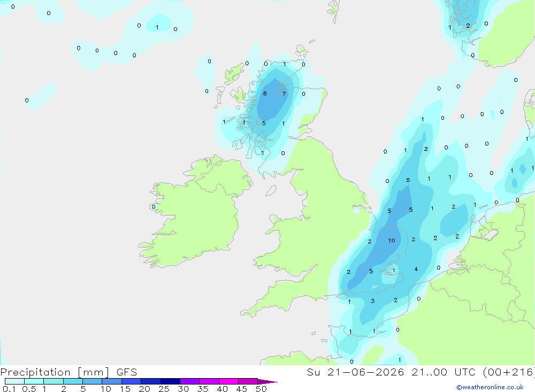The height and width of the screenshot is (392, 535).
Task: Click the 35–40 mm legend swatch
Action: [x=209, y=381]
